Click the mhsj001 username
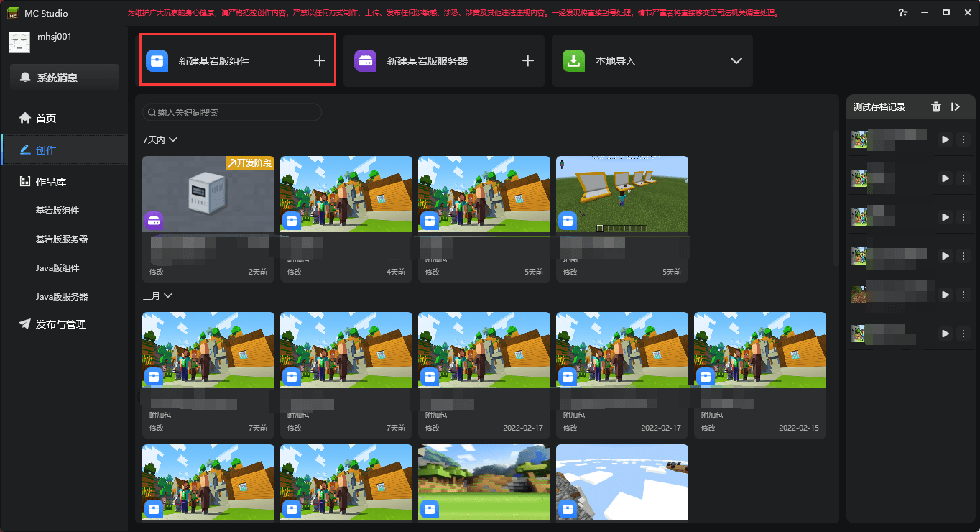 tap(55, 37)
